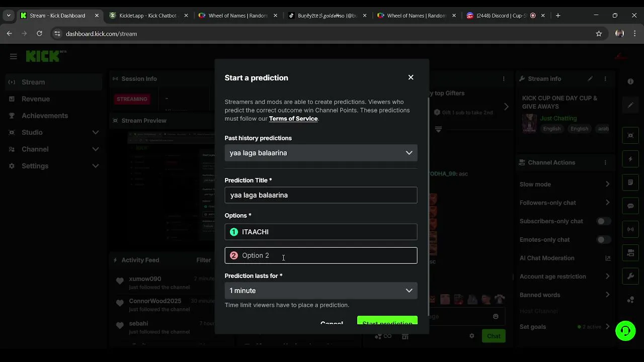Open Achievements in the sidebar
The height and width of the screenshot is (362, 644).
point(54,116)
